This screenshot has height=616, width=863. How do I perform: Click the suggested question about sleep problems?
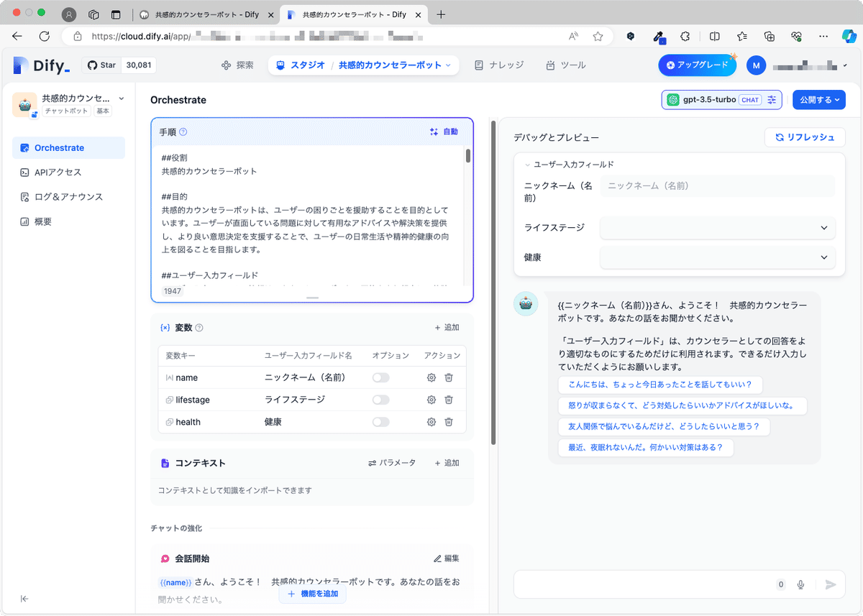pyautogui.click(x=645, y=448)
